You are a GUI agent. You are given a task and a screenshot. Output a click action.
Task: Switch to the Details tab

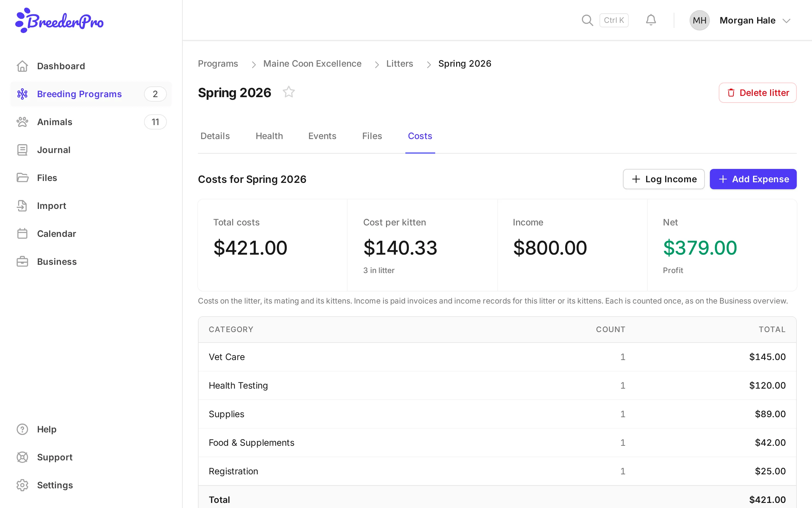coord(215,136)
